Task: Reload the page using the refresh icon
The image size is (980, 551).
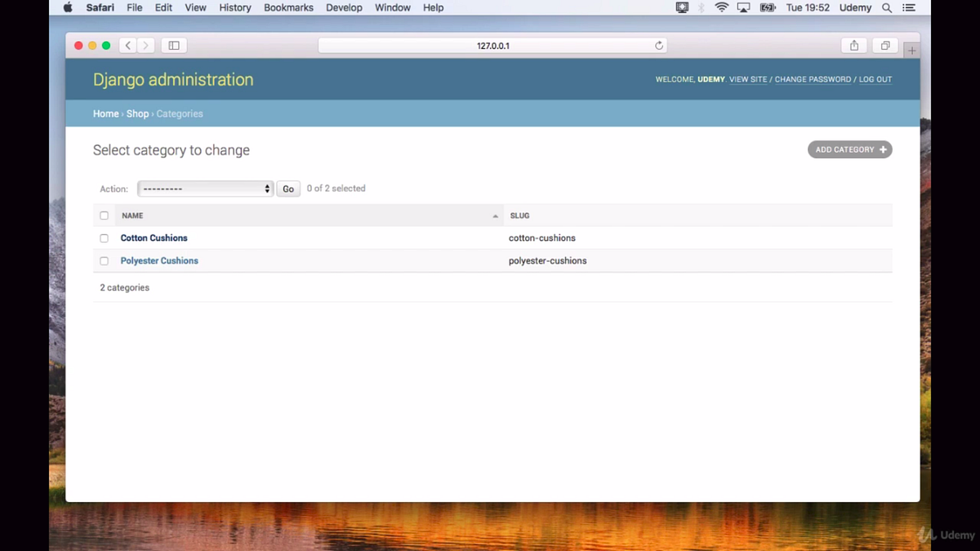Action: pyautogui.click(x=659, y=45)
